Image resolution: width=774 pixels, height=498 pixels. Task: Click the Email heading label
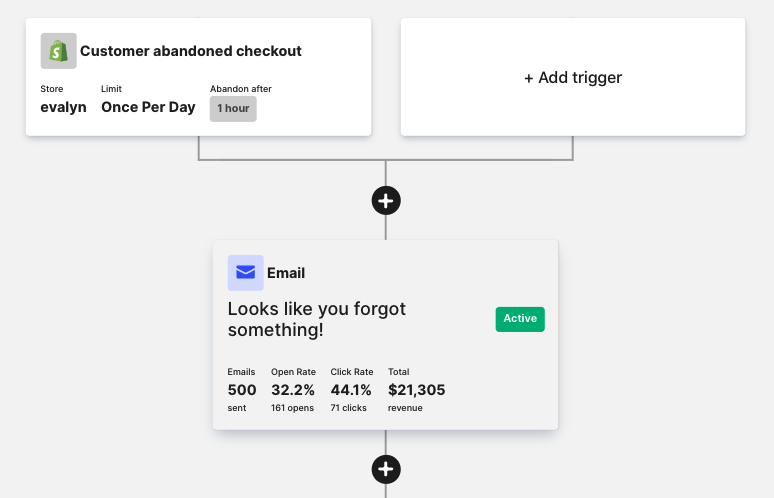[x=286, y=273]
